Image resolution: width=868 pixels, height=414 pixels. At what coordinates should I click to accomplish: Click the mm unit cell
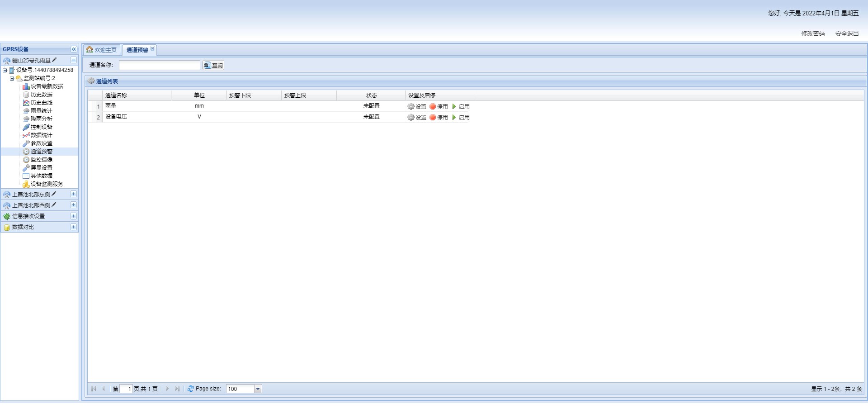click(199, 106)
